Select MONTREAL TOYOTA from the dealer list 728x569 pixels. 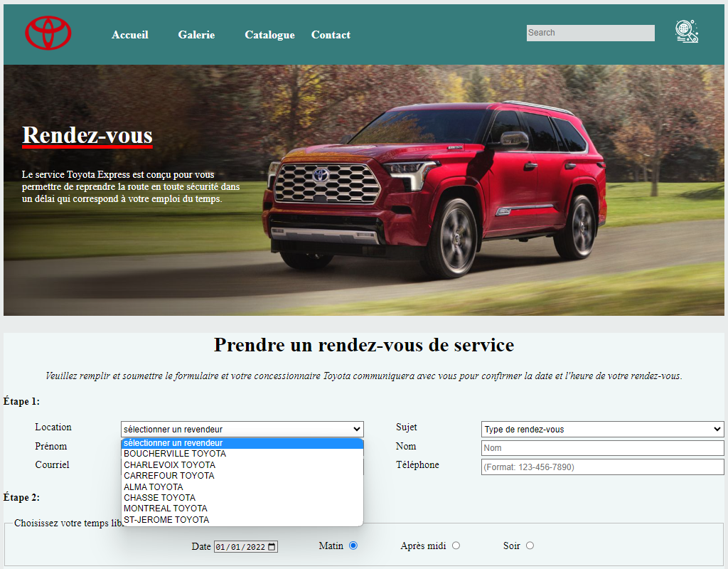click(x=165, y=508)
